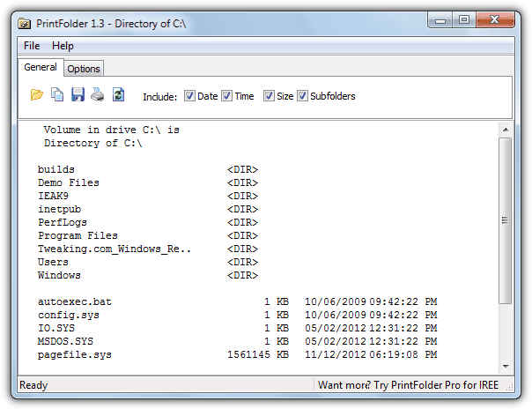Toggle the Date checkbox
532x409 pixels.
tap(189, 96)
